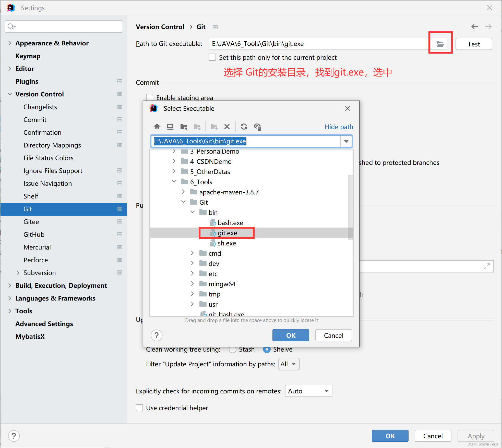This screenshot has width=502, height=448.
Task: Open the Keymap settings page
Action: 28,56
